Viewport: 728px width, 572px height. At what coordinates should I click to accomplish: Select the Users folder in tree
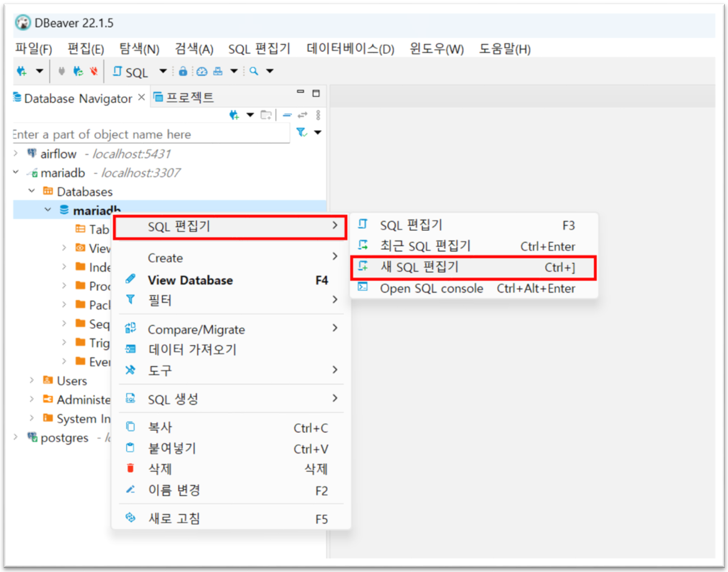[65, 381]
